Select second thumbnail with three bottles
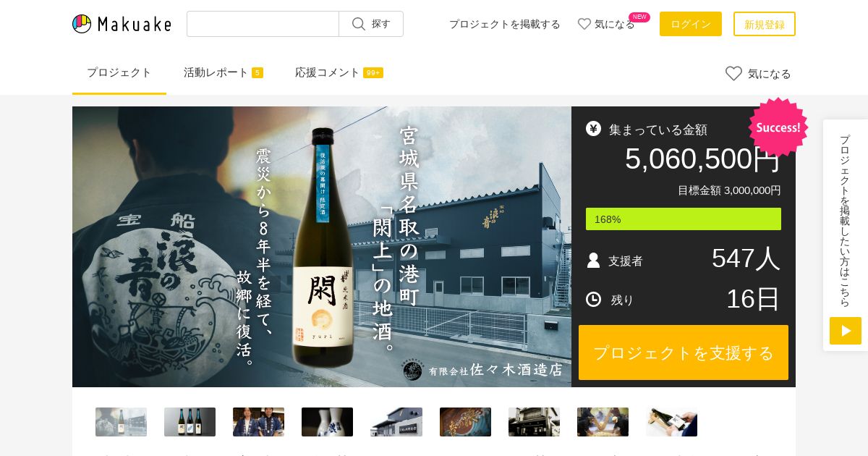868x456 pixels. point(190,422)
